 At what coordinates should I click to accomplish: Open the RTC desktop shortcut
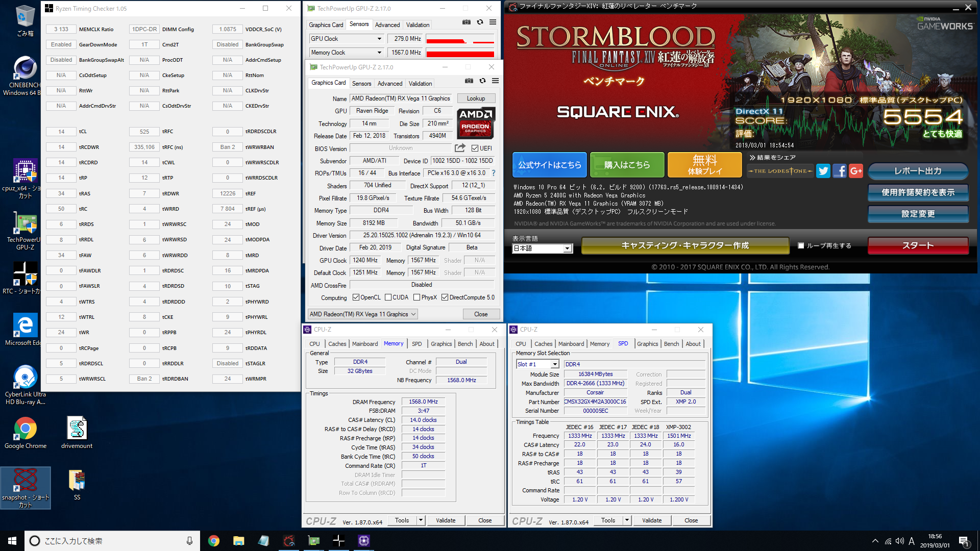pyautogui.click(x=25, y=278)
